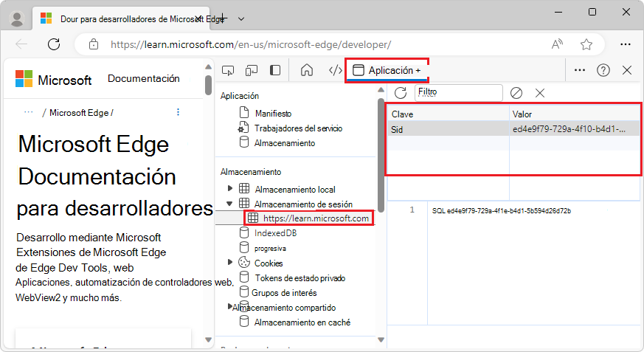The width and height of the screenshot is (644, 352).
Task: Click the Cookies cookie icon
Action: point(244,262)
